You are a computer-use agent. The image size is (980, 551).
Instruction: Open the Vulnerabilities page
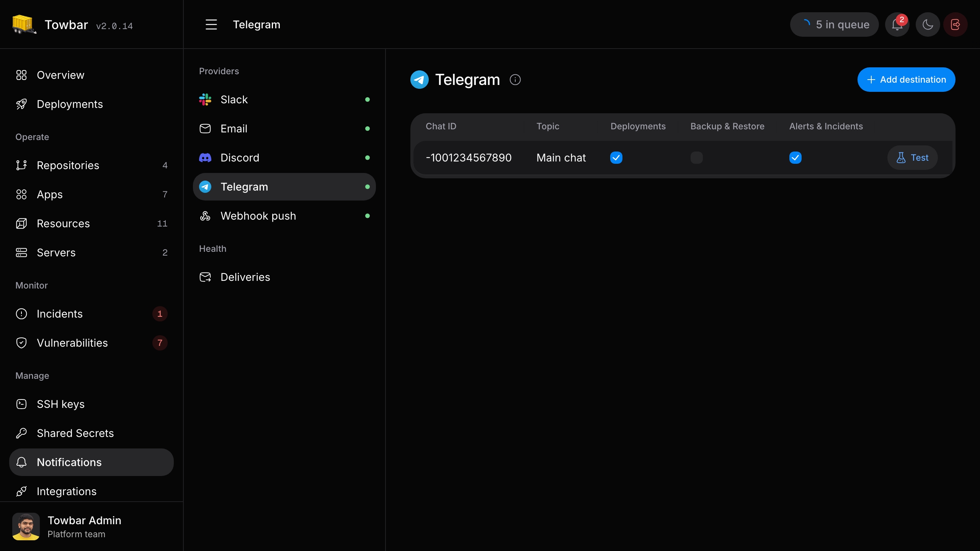[91, 343]
